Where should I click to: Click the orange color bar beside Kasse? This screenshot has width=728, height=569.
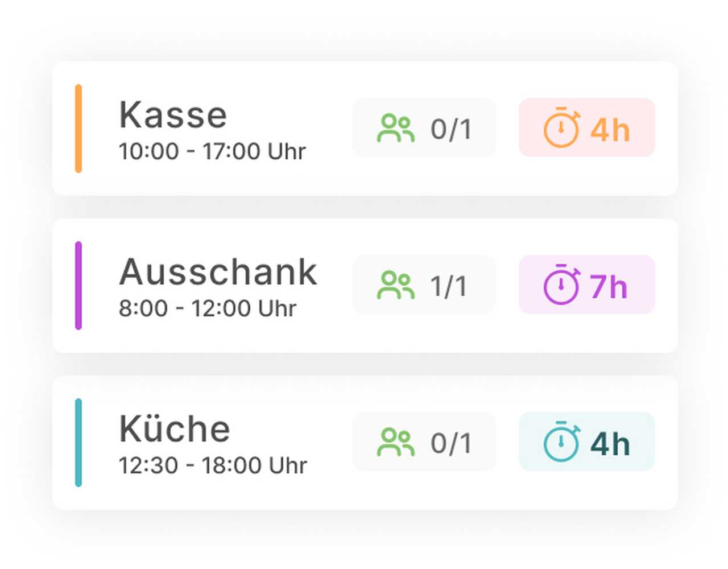coord(78,129)
